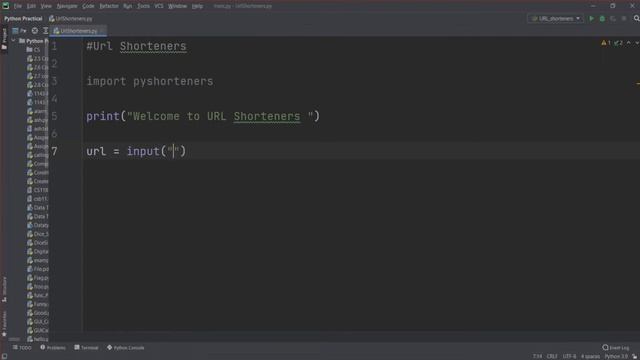Image resolution: width=640 pixels, height=360 pixels.
Task: Click the warning count indicator in editor
Action: pyautogui.click(x=606, y=43)
